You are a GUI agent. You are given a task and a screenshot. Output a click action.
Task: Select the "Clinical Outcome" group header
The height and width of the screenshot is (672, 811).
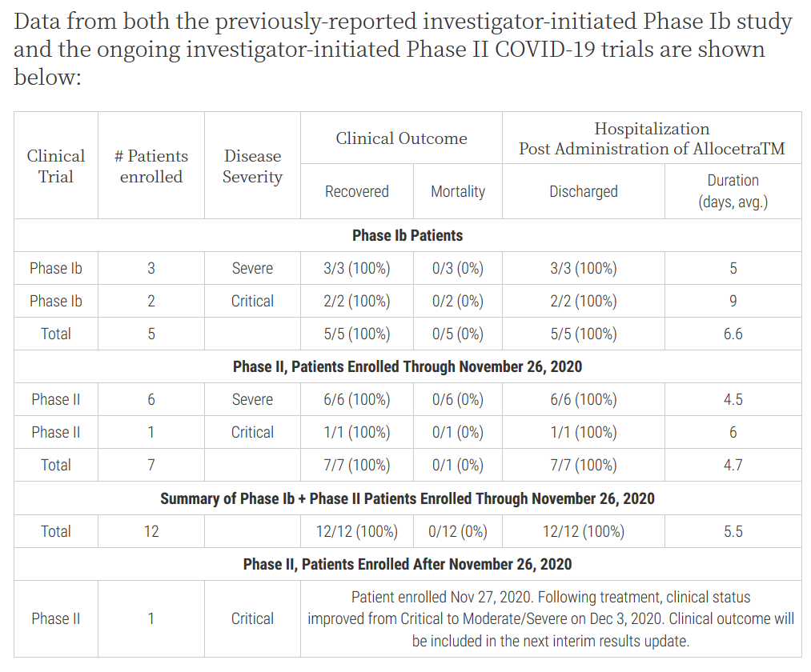tap(401, 138)
